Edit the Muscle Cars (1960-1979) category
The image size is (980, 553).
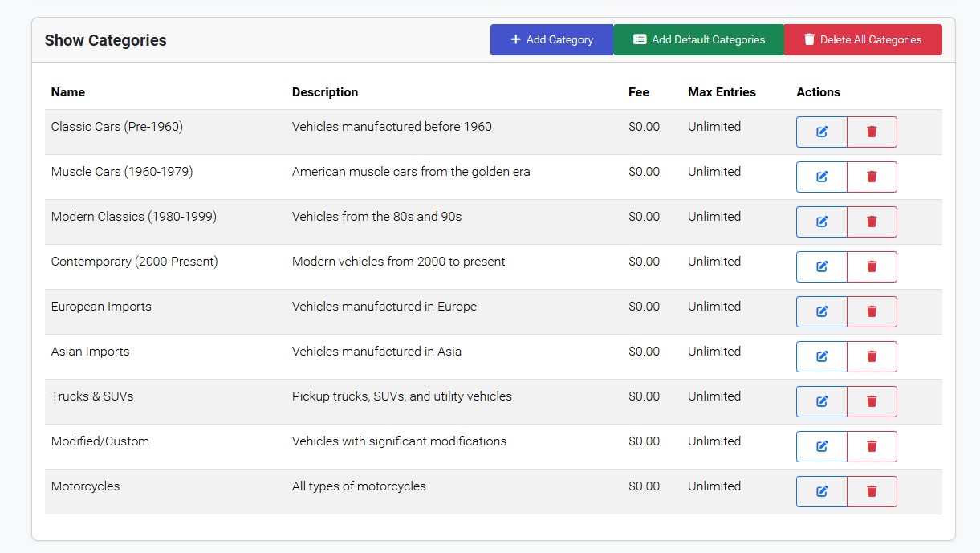821,177
